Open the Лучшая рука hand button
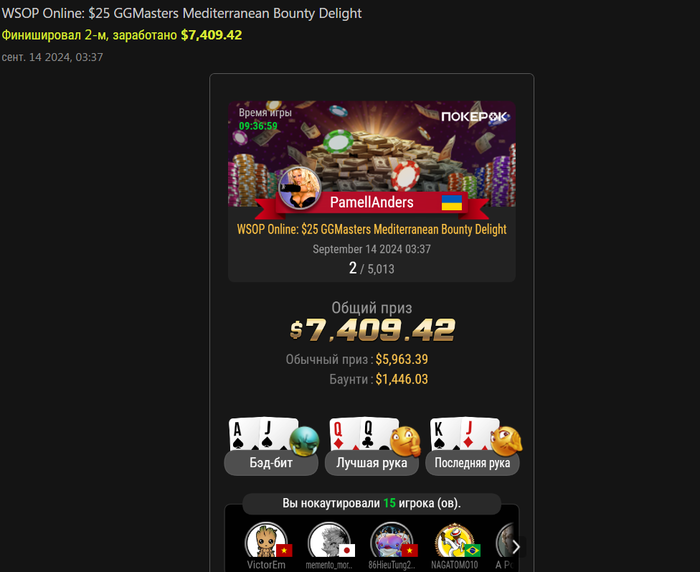The height and width of the screenshot is (572, 700). click(371, 463)
